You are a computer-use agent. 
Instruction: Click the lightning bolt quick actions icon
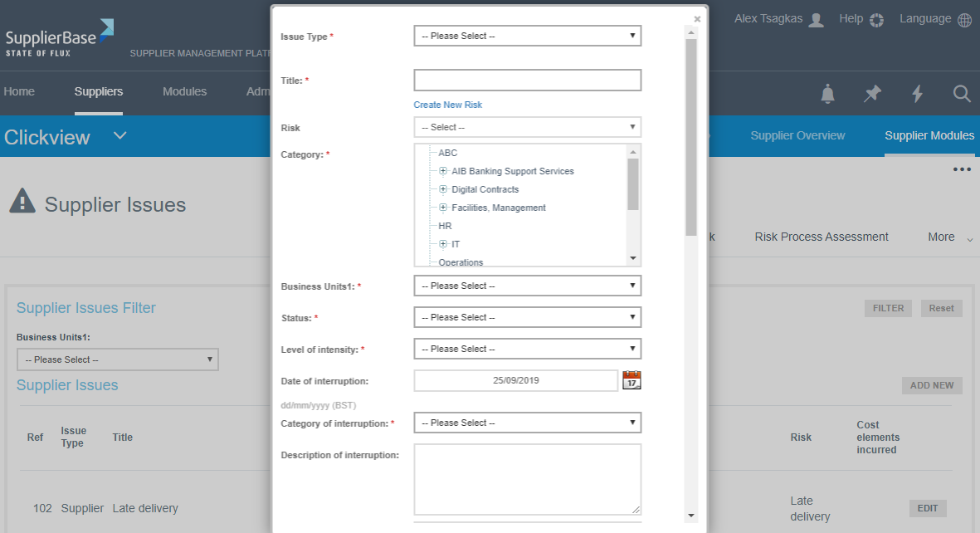(x=917, y=94)
